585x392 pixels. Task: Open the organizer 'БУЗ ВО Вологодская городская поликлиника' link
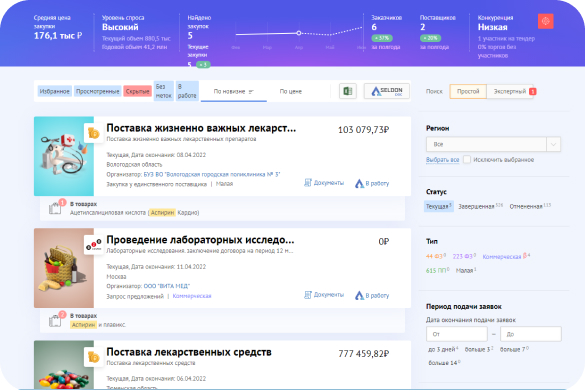212,174
